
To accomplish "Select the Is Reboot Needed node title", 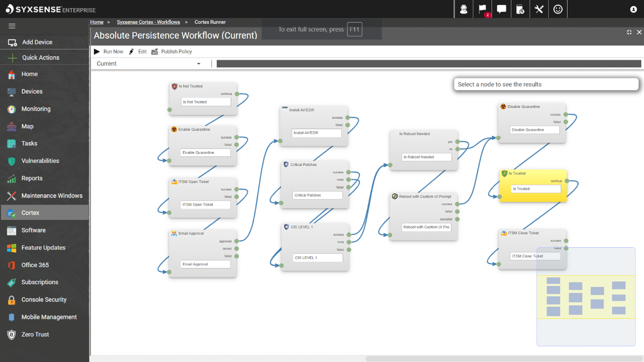I will 414,134.
